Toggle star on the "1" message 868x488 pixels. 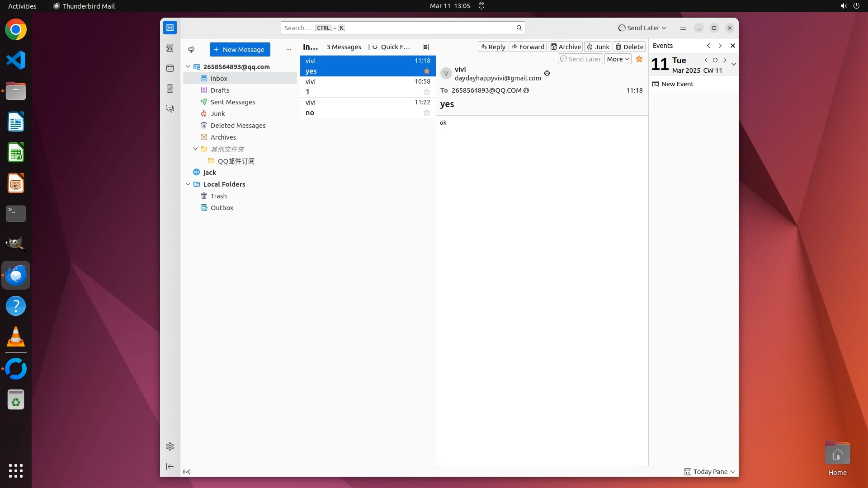[426, 92]
